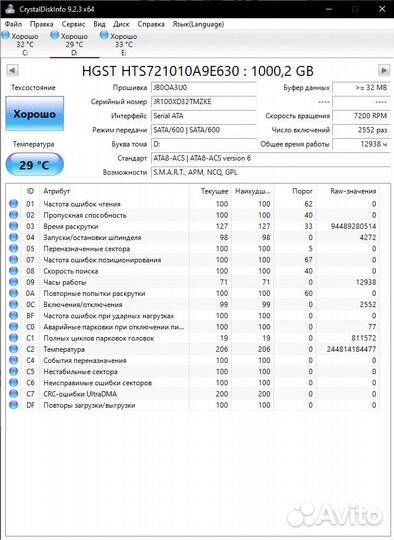The image size is (394, 540).
Task: Go to previous disk with left arrow
Action: point(12,71)
